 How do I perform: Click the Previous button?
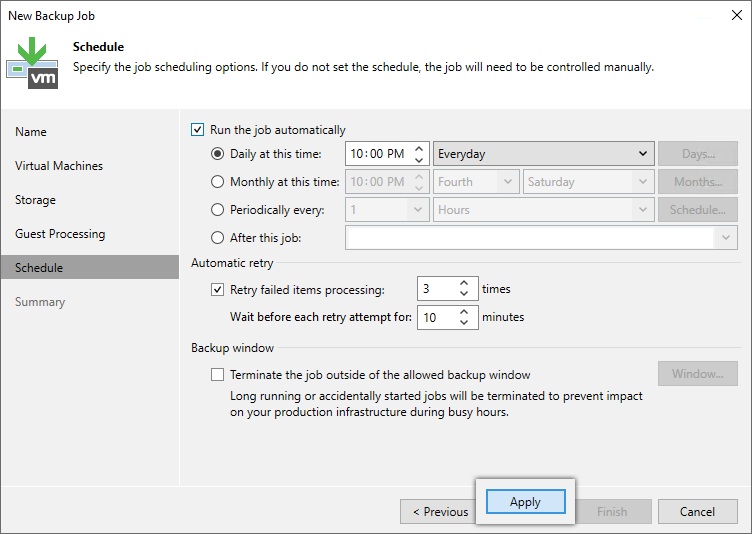click(x=438, y=511)
